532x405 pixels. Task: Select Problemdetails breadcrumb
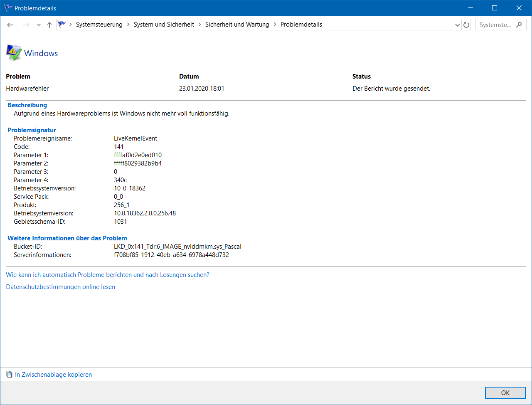click(301, 25)
